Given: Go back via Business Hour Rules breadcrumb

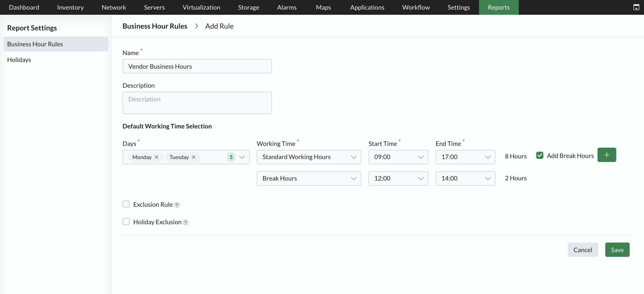Looking at the screenshot, I should click(x=155, y=26).
